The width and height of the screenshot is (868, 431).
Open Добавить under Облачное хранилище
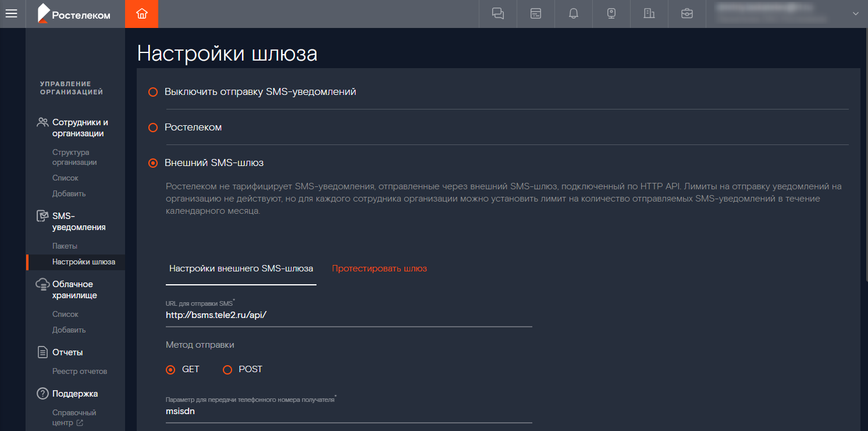click(x=69, y=330)
